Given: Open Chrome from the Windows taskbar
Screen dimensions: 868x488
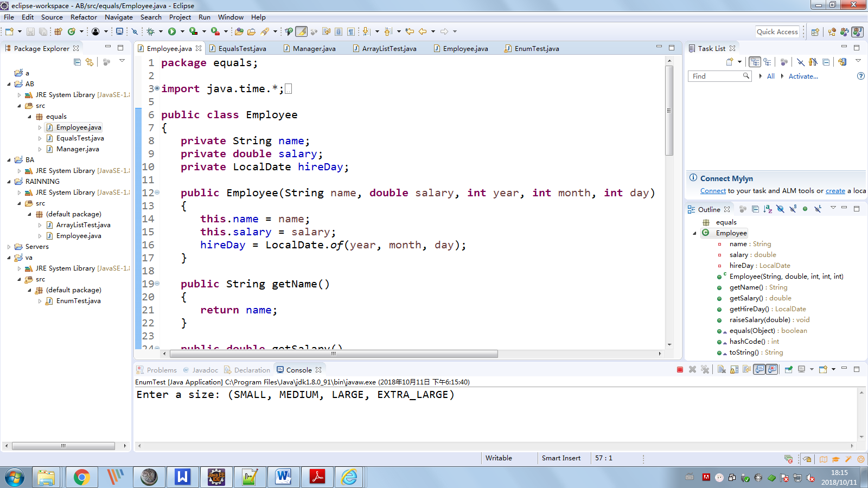Looking at the screenshot, I should (82, 477).
